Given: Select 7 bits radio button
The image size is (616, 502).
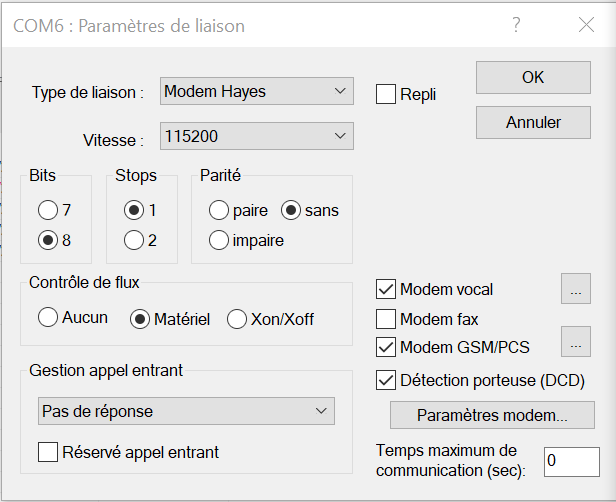Looking at the screenshot, I should [48, 211].
